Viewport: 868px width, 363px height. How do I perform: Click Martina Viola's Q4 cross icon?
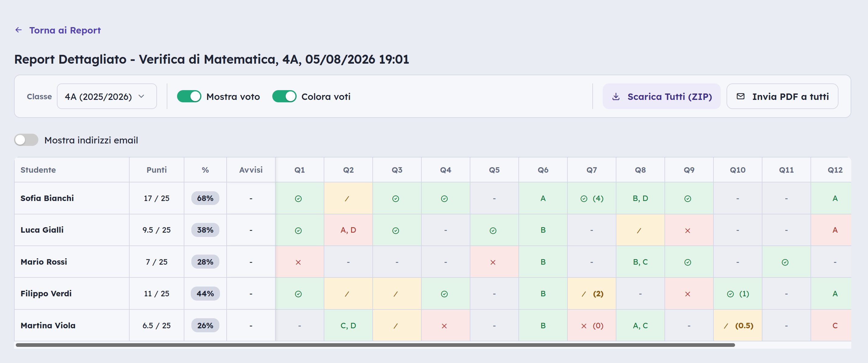(444, 326)
